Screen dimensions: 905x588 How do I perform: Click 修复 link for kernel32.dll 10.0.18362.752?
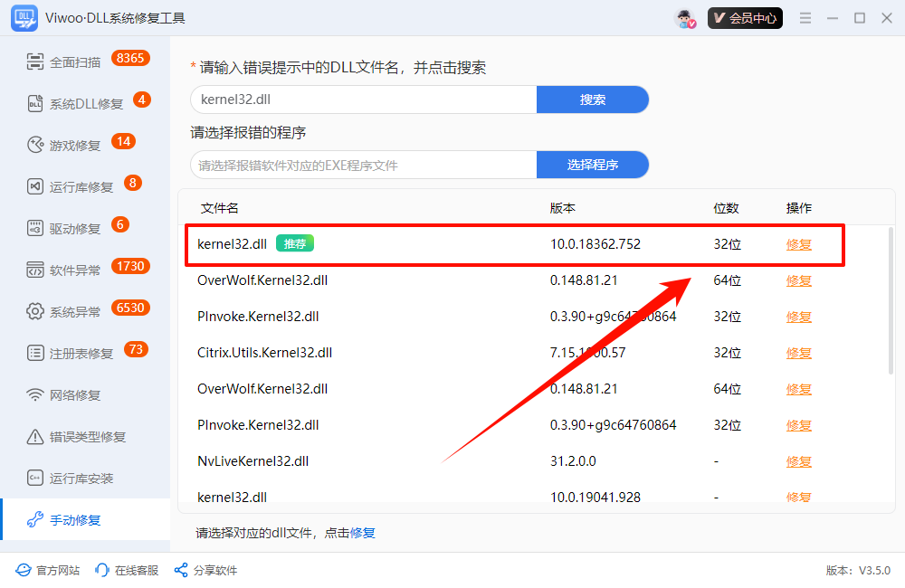798,244
